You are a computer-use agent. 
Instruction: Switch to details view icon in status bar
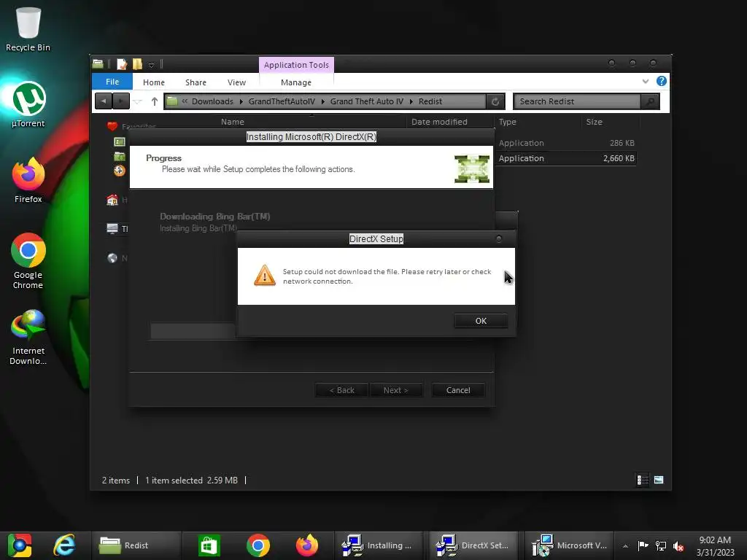(x=643, y=480)
